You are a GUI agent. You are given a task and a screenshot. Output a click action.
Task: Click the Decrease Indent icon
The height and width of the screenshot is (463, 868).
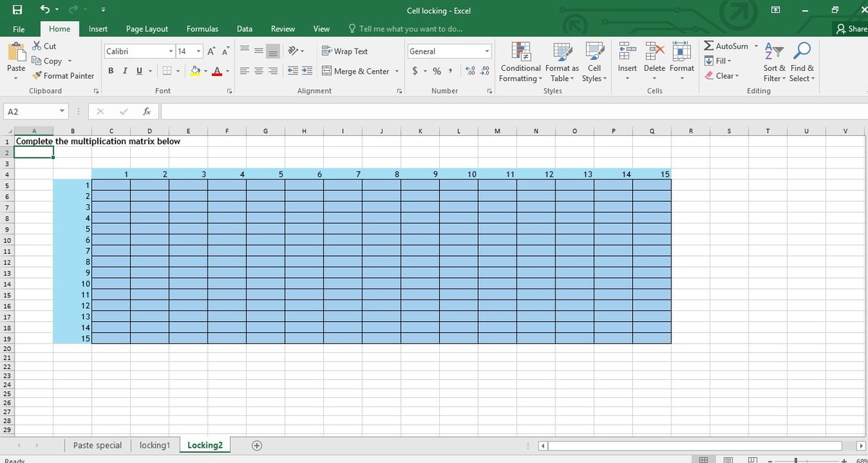pos(293,71)
